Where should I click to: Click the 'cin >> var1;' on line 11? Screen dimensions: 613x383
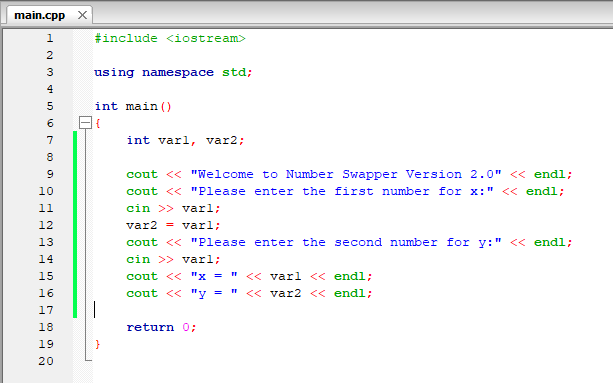[x=173, y=208]
